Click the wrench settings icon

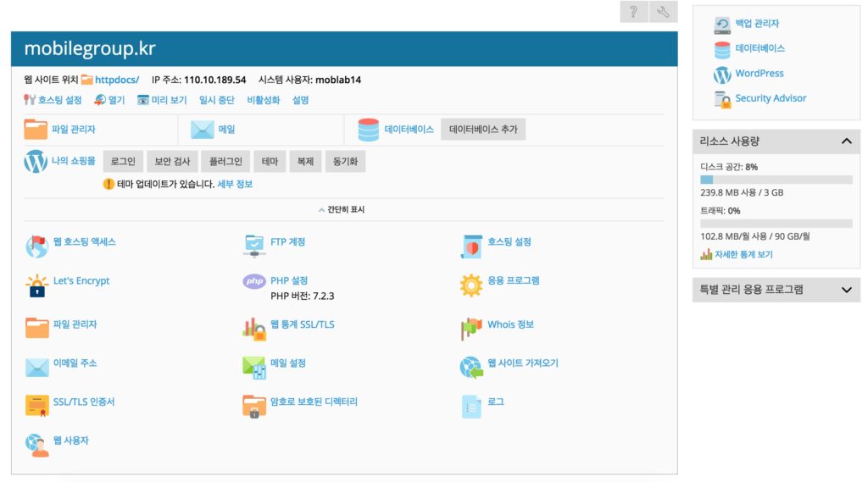663,12
